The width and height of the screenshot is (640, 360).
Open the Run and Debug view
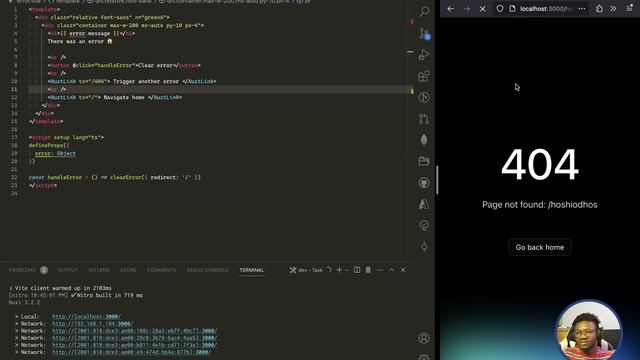pos(424,55)
